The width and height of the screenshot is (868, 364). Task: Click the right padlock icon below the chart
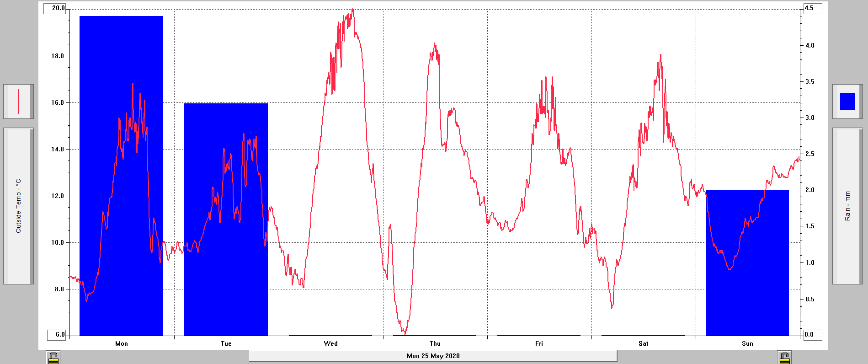pyautogui.click(x=784, y=358)
